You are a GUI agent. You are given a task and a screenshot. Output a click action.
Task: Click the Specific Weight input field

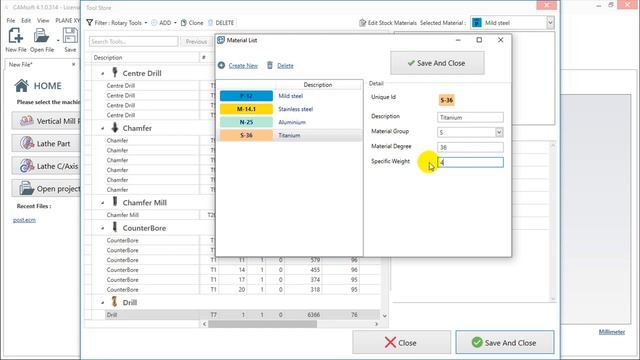click(470, 162)
